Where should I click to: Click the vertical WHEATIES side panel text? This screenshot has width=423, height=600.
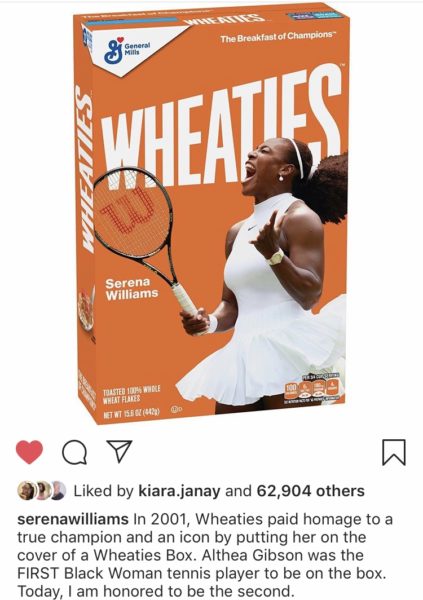[85, 170]
